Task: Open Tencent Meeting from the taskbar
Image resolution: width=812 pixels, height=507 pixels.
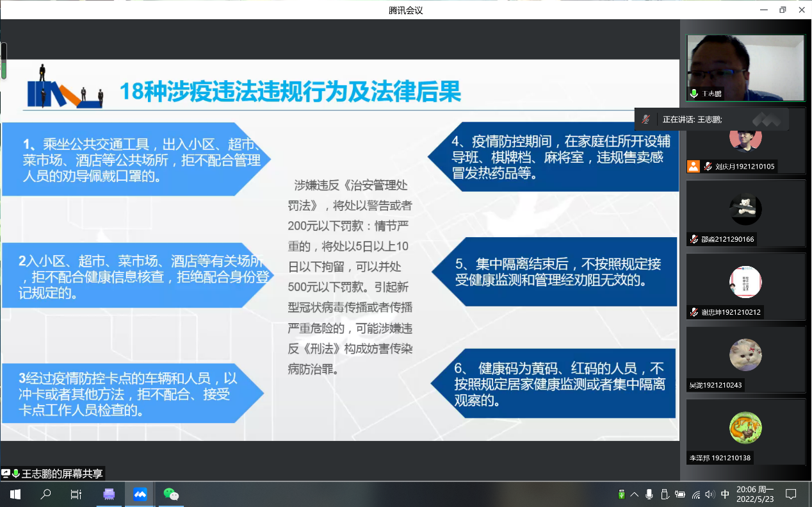Action: point(140,494)
